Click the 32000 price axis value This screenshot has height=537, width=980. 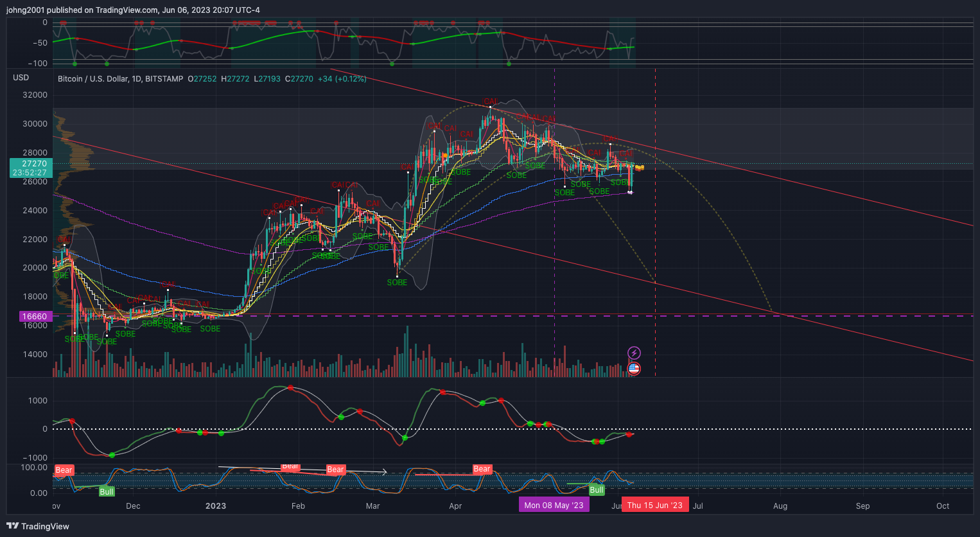click(35, 95)
